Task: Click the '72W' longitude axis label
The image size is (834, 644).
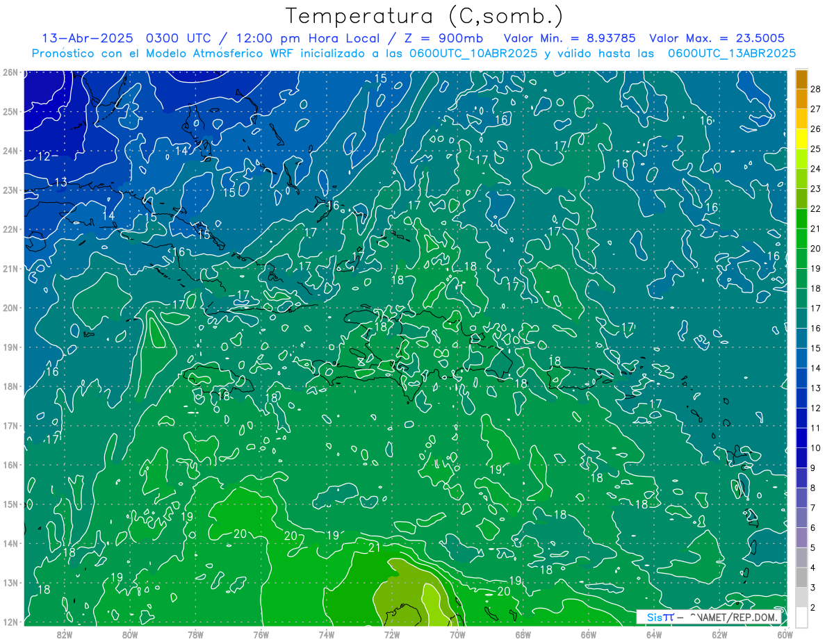Action: pyautogui.click(x=392, y=634)
